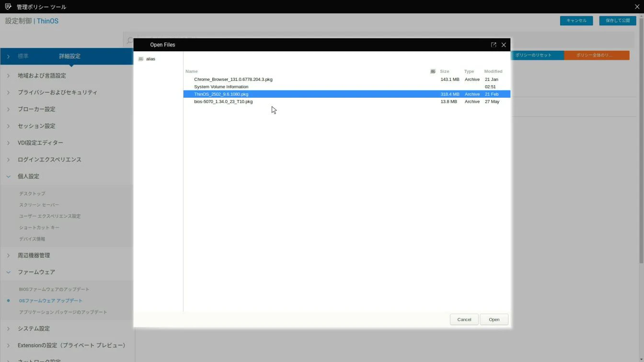The height and width of the screenshot is (362, 644).
Task: Select alias location in sidebar
Action: click(150, 59)
